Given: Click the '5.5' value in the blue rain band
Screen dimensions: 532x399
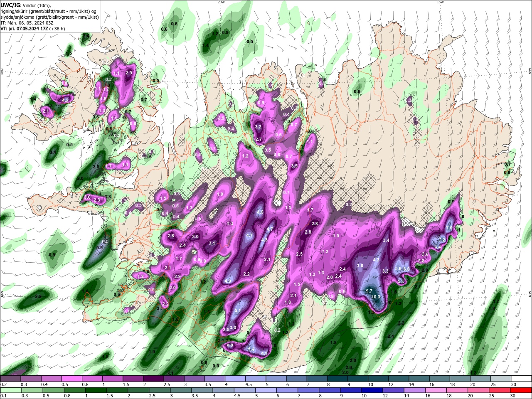Looking at the screenshot, I should pos(99,248).
